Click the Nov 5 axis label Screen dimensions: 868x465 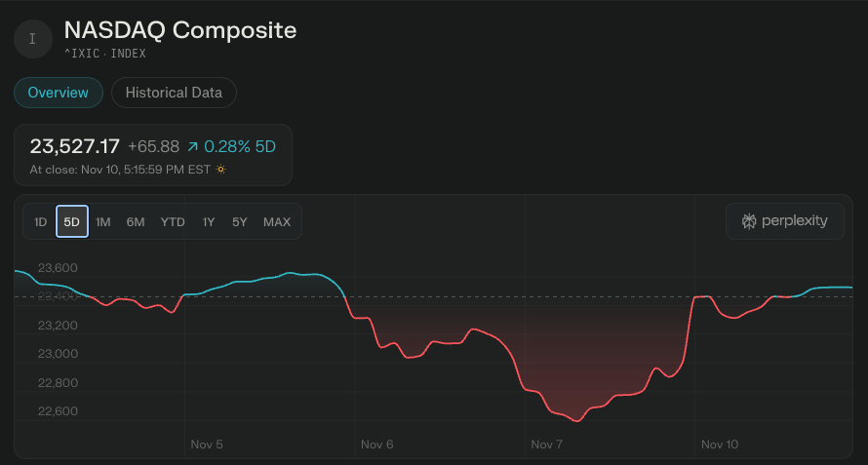pyautogui.click(x=207, y=445)
